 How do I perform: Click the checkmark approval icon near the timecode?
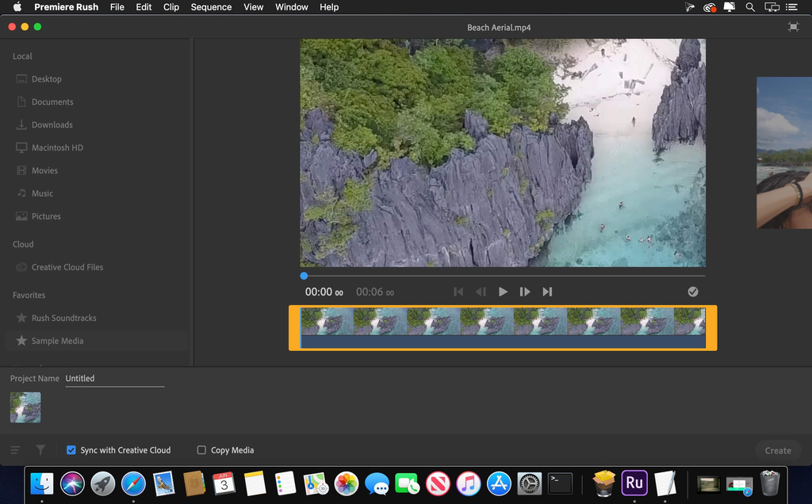(693, 292)
